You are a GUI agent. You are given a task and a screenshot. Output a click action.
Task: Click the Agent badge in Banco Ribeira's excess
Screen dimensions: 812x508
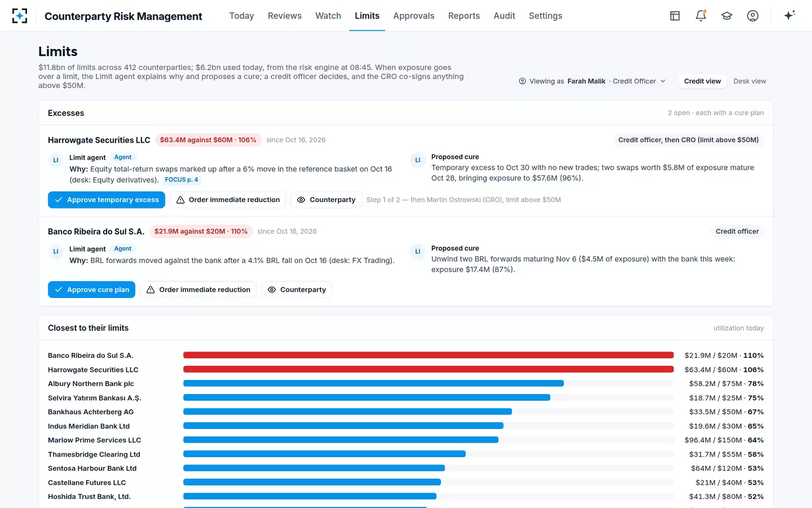(x=123, y=249)
